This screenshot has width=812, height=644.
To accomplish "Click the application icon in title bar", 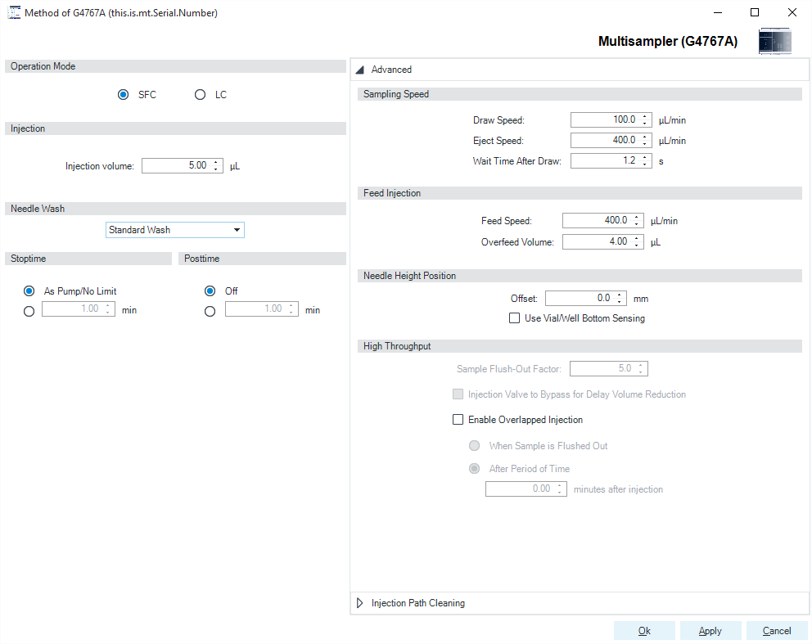I will point(12,12).
